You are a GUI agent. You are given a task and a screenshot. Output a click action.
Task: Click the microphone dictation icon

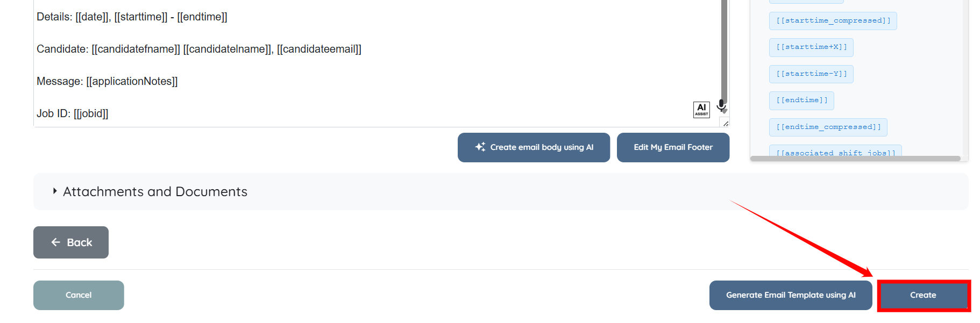click(x=721, y=105)
